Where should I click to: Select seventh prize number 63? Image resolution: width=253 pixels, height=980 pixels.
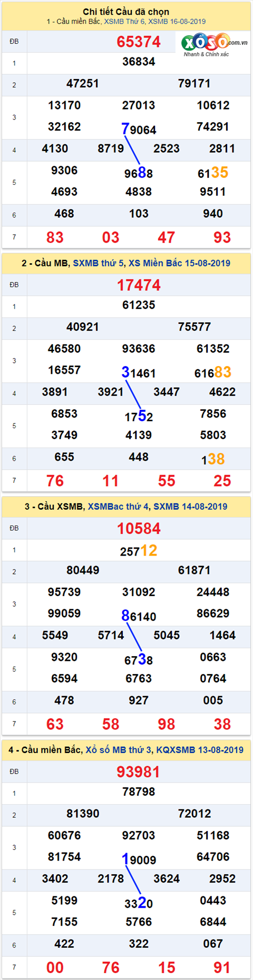[x=55, y=724]
